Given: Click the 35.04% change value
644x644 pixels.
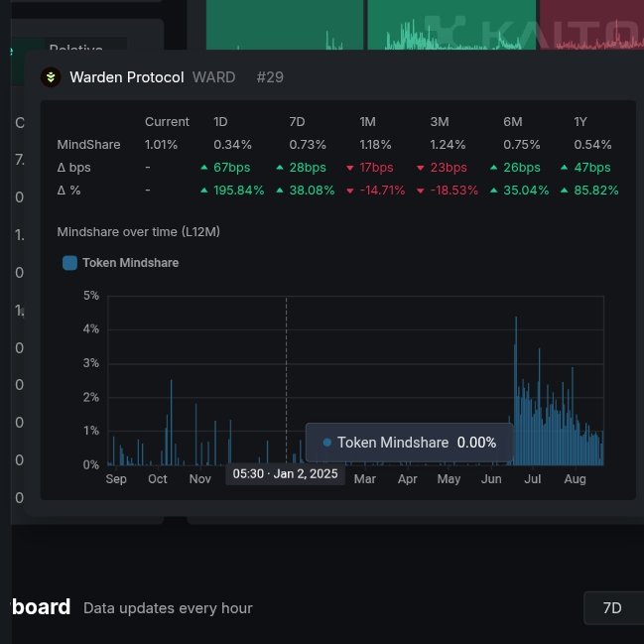Looking at the screenshot, I should coord(526,191).
